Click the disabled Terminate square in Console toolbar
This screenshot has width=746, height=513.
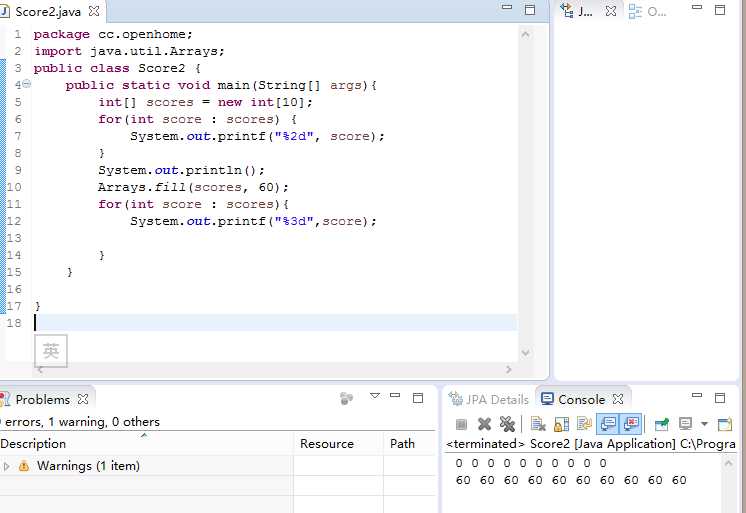coord(461,424)
